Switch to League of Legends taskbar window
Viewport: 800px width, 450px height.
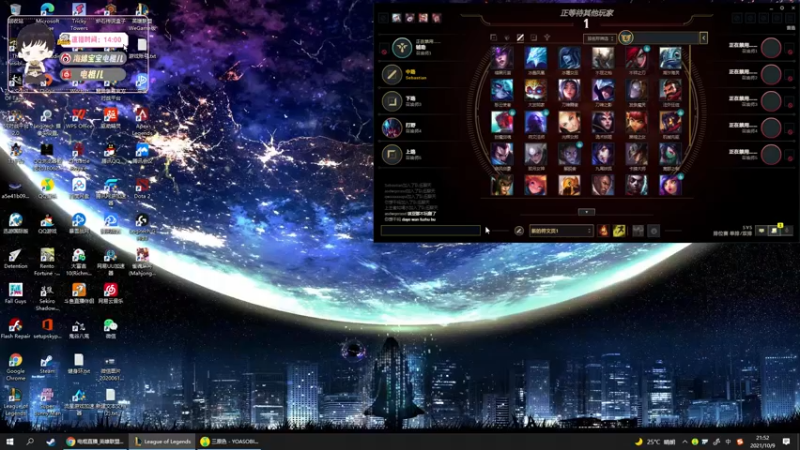click(x=162, y=442)
